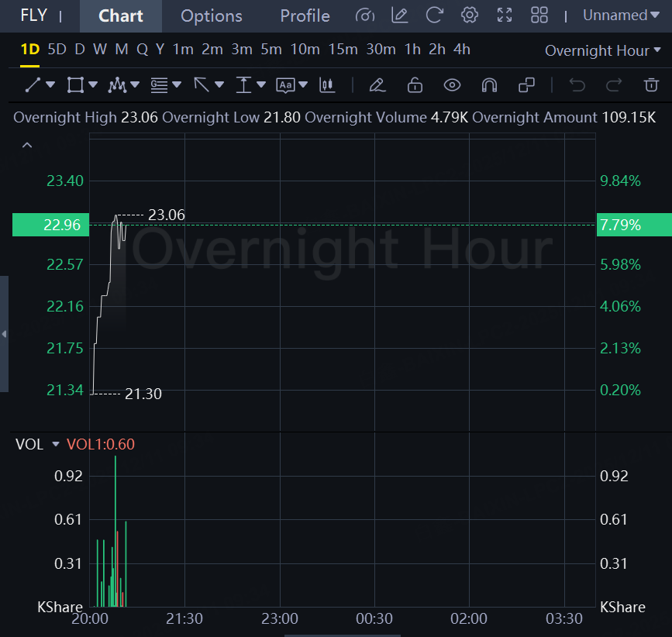The image size is (672, 637).
Task: Select the rectangle shape tool
Action: pyautogui.click(x=75, y=85)
